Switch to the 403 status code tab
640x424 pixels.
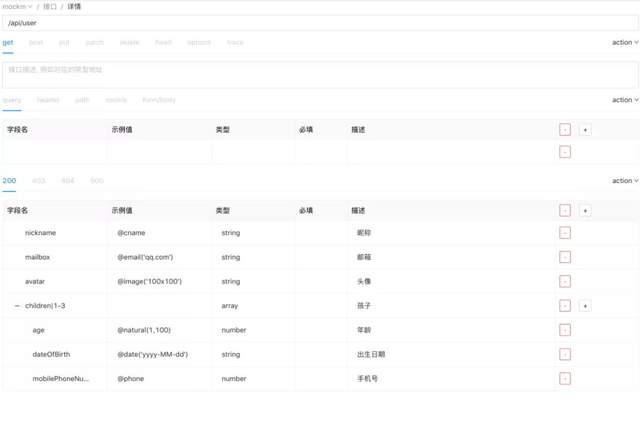38,181
